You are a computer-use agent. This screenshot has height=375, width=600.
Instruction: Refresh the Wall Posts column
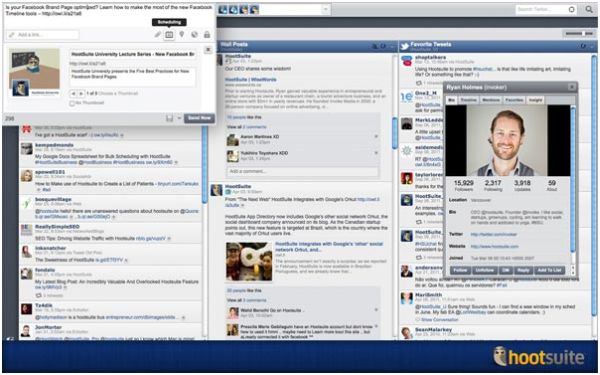[383, 46]
